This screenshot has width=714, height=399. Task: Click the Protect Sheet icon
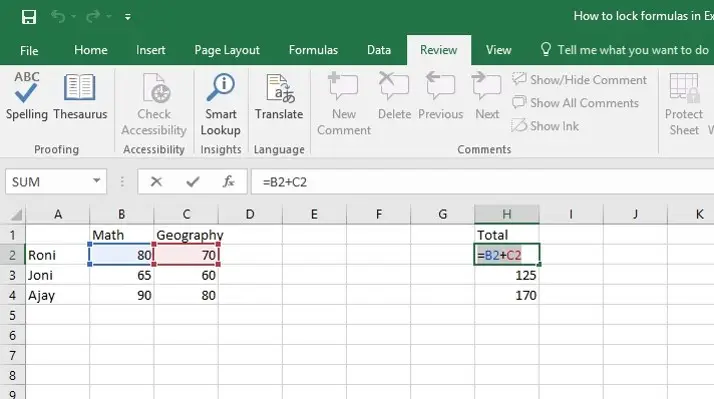[683, 104]
